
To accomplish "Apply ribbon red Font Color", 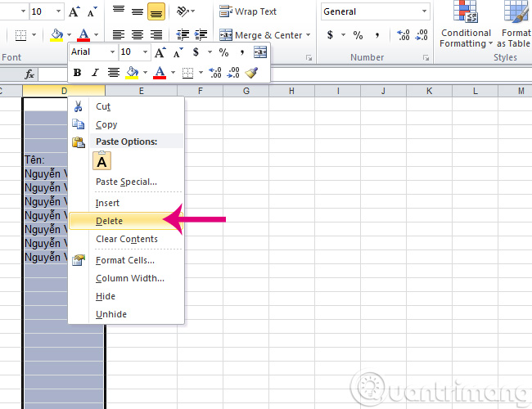I will tap(83, 35).
